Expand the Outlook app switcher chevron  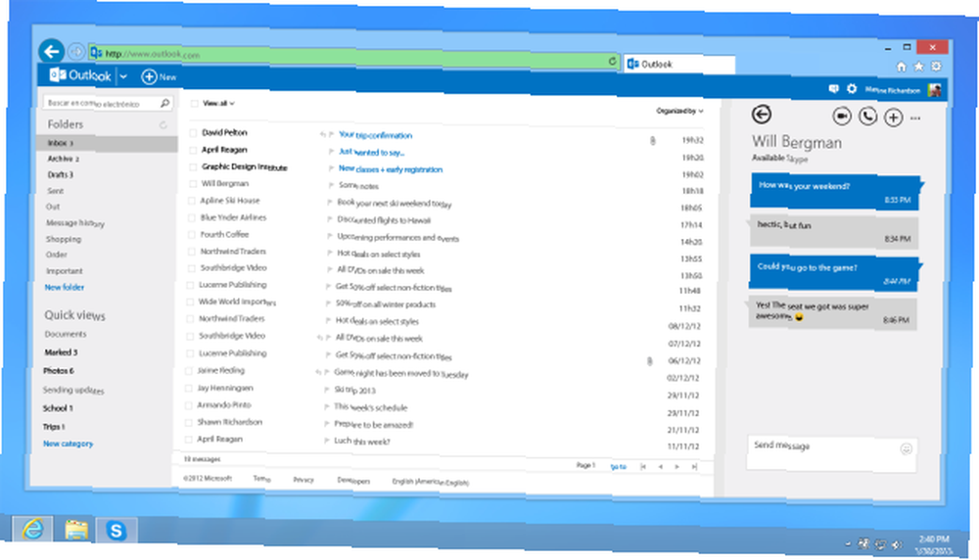click(123, 76)
